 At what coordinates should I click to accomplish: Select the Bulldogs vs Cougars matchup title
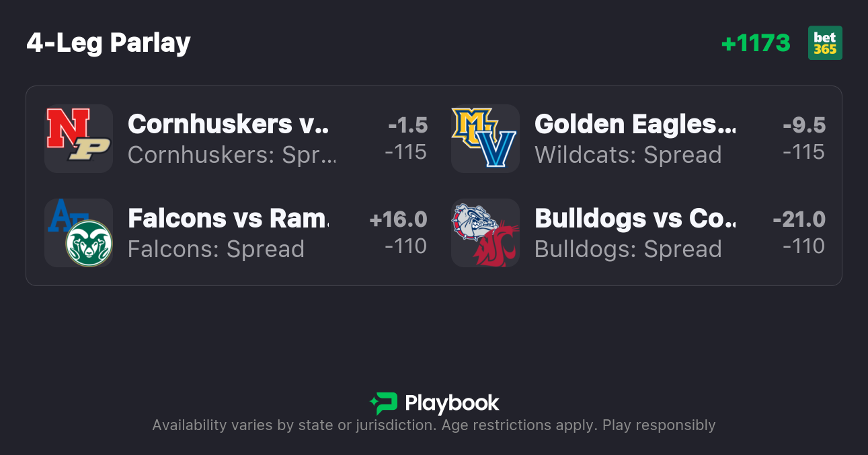(635, 218)
